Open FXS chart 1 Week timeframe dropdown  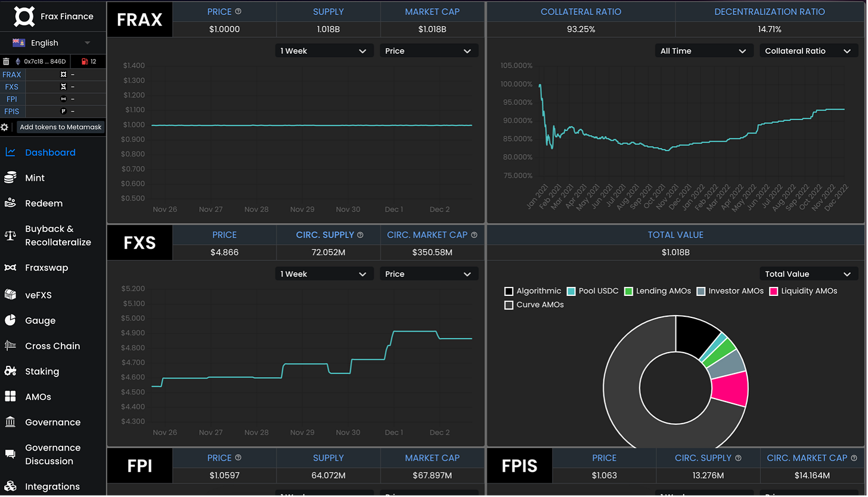point(324,274)
